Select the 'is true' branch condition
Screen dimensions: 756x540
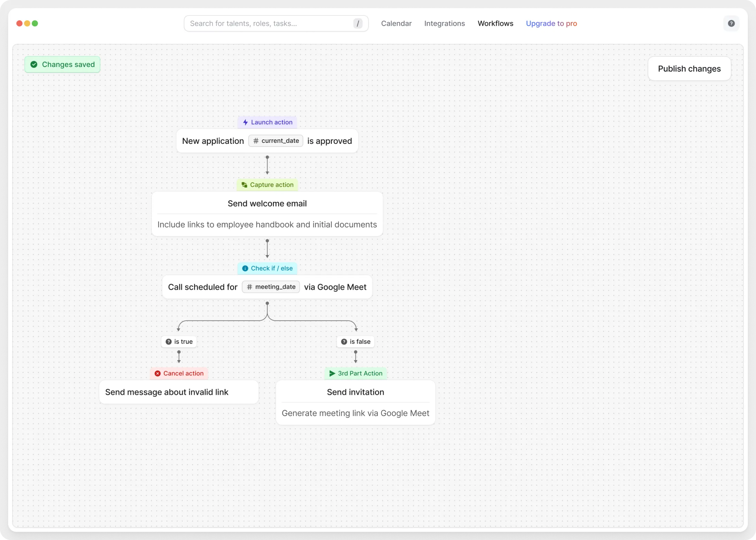click(x=179, y=342)
